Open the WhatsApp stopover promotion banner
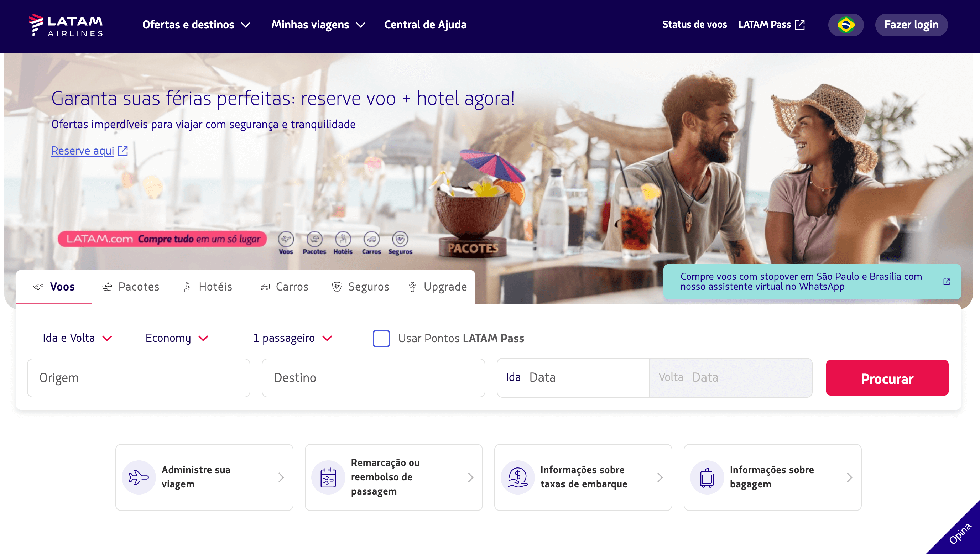Viewport: 980px width, 554px height. coord(812,282)
